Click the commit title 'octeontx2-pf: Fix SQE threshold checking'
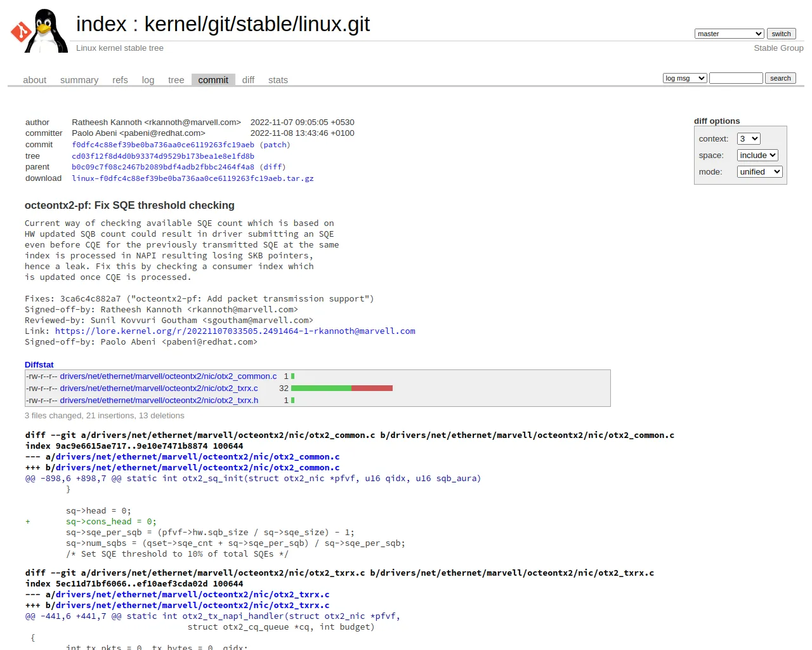 click(129, 205)
